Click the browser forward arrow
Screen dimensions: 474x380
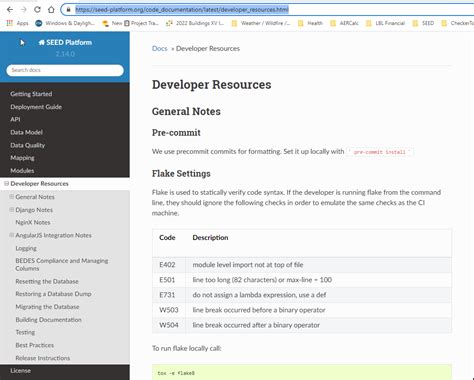tap(24, 10)
